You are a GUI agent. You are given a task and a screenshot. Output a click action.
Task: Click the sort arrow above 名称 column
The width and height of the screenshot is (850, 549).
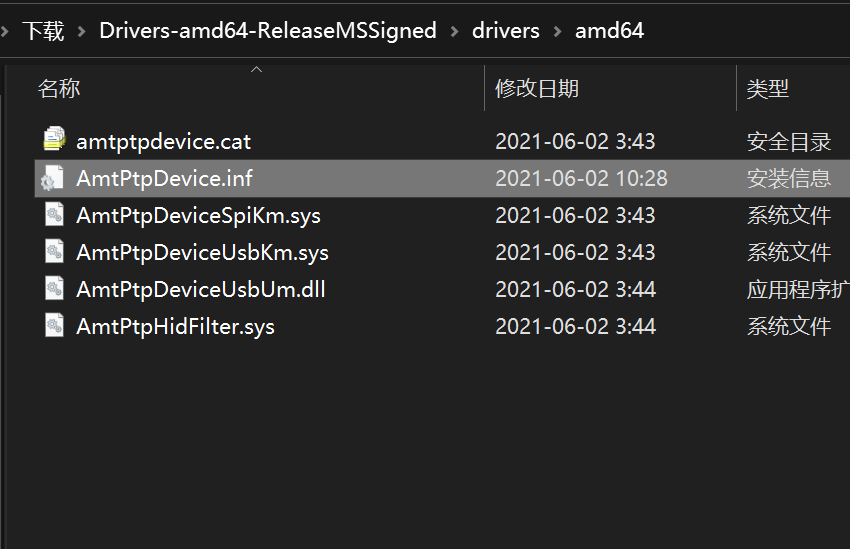256,69
